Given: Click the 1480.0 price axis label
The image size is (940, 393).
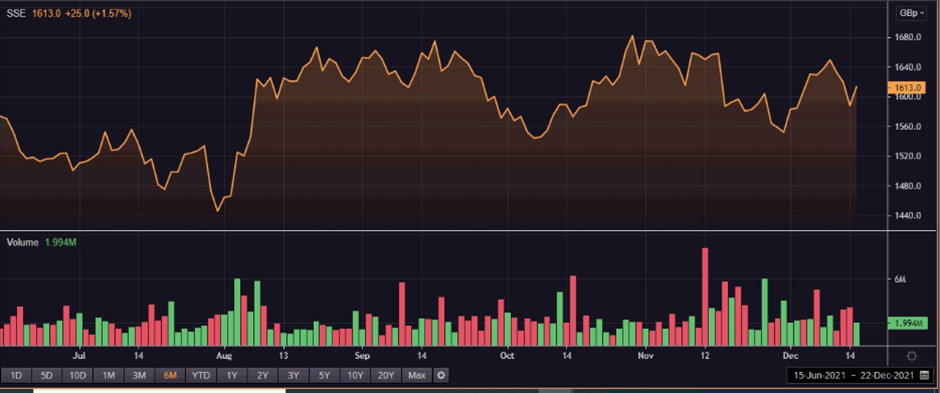Looking at the screenshot, I should (x=908, y=186).
